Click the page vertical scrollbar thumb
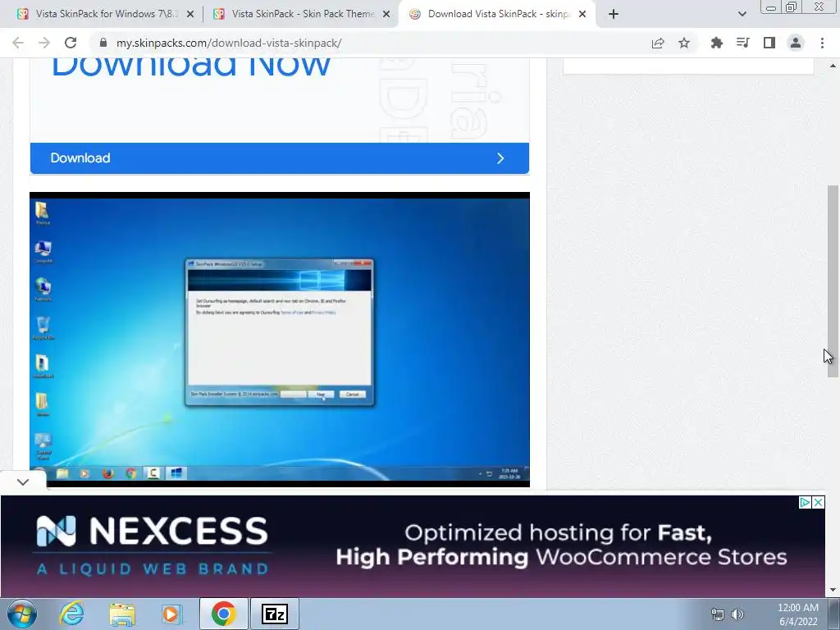 coord(833,281)
